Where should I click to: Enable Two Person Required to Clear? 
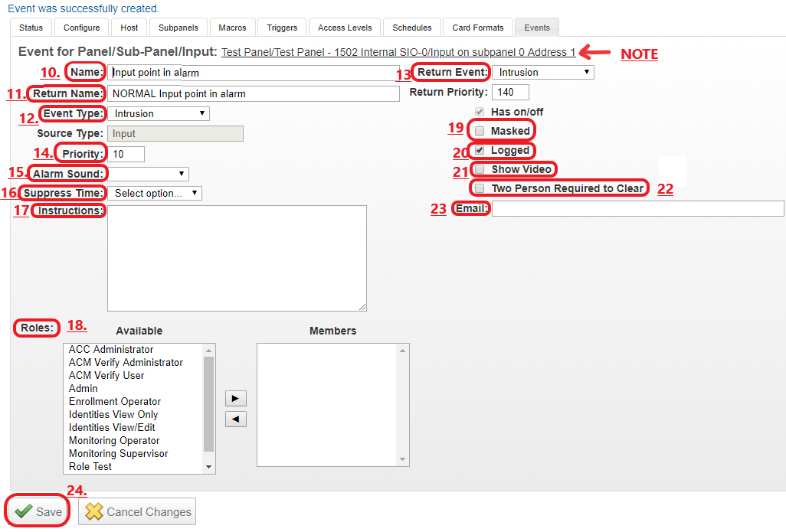coord(480,188)
